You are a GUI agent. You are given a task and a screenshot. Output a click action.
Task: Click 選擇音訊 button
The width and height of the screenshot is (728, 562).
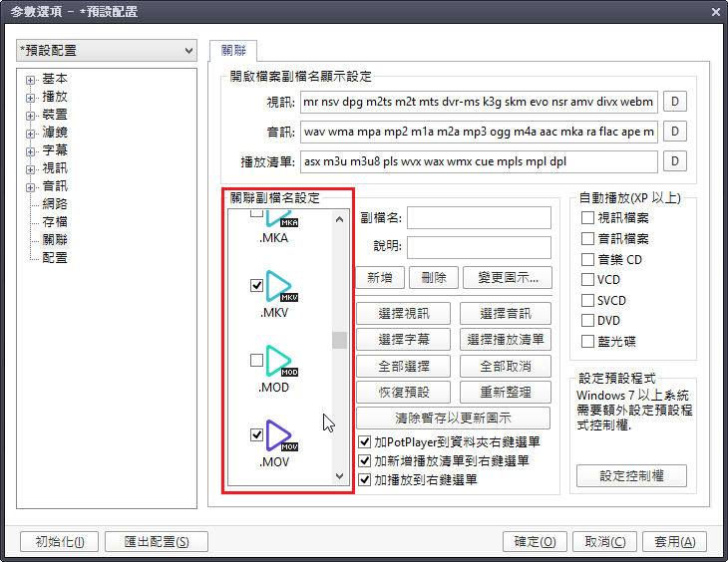tap(506, 313)
